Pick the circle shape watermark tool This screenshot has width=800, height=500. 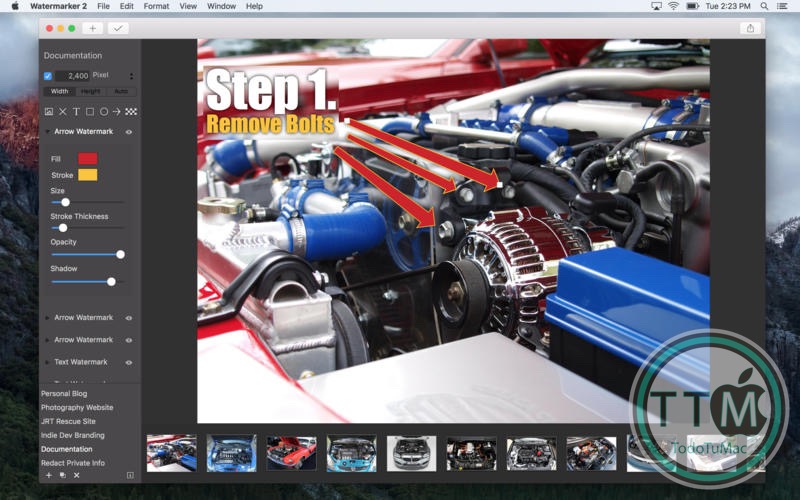click(104, 112)
